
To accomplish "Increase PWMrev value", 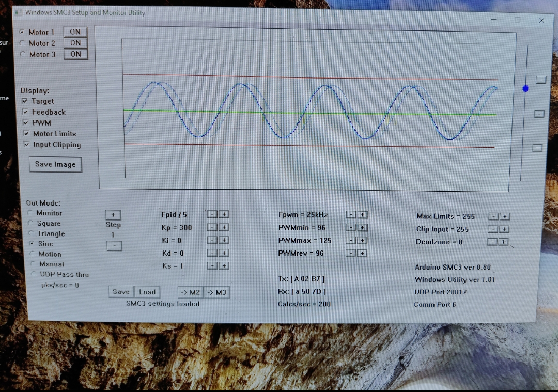I will tap(362, 253).
